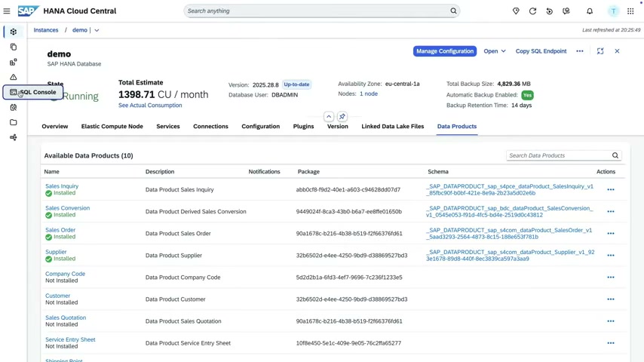Select the Instances icon in sidebar
This screenshot has height=362, width=644.
[14, 32]
